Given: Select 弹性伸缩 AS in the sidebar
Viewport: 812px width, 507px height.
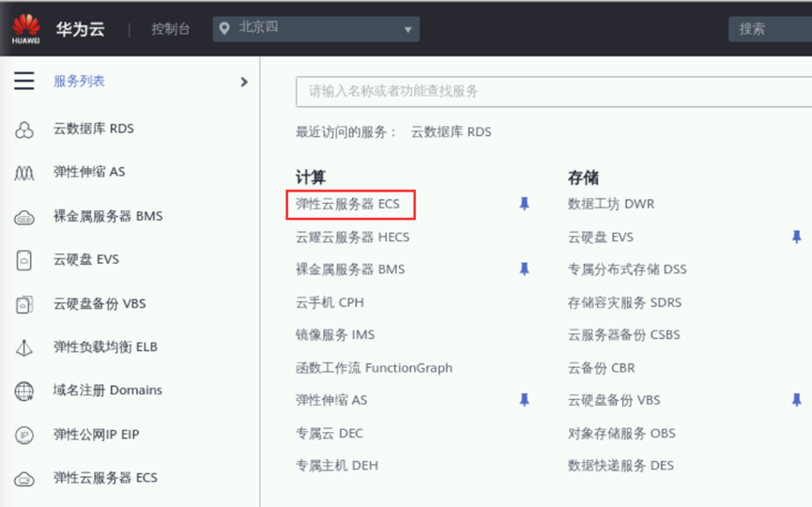Looking at the screenshot, I should coord(89,172).
